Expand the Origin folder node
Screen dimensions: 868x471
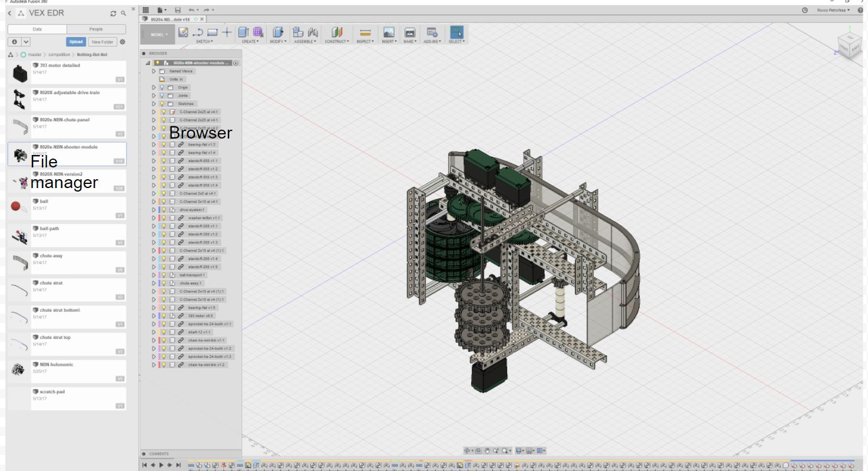154,87
